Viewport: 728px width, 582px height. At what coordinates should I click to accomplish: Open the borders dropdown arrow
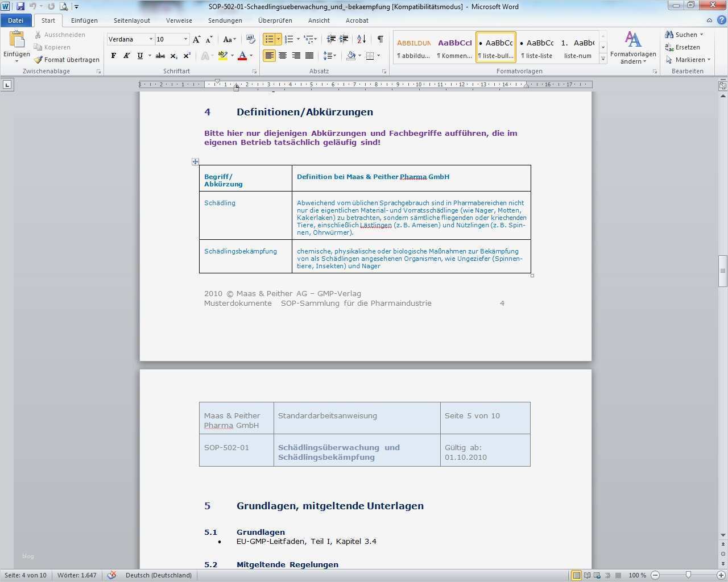click(x=378, y=56)
